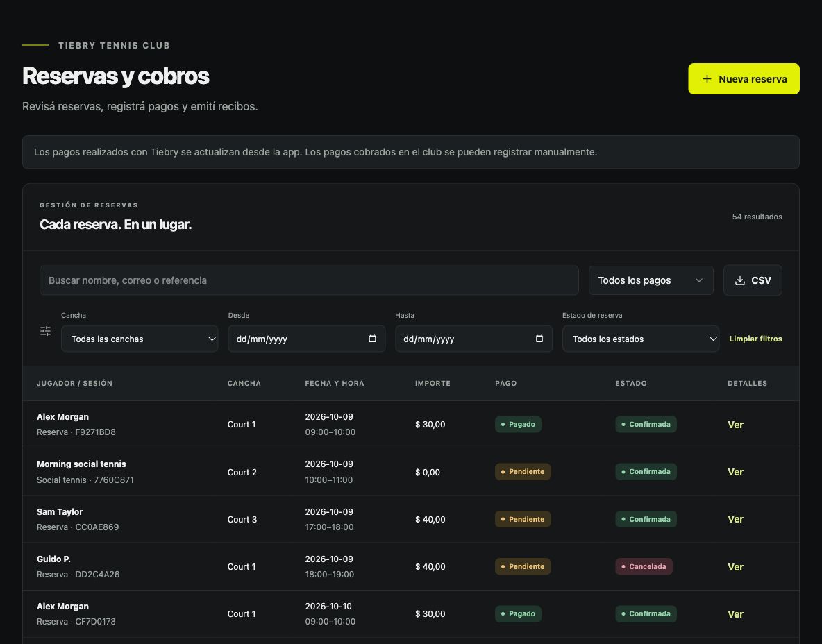Click the Tiebry Tennis Club label

tap(115, 46)
